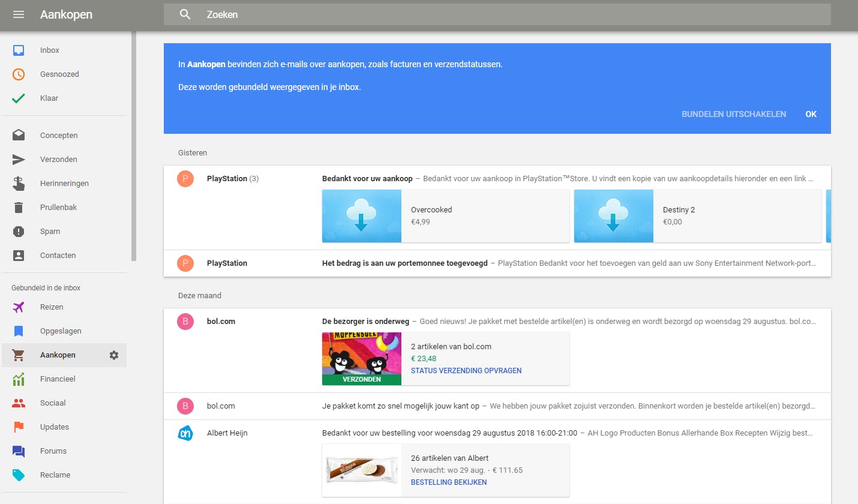The height and width of the screenshot is (504, 858).
Task: Click the sidebar vertical scrollbar
Action: [134, 145]
